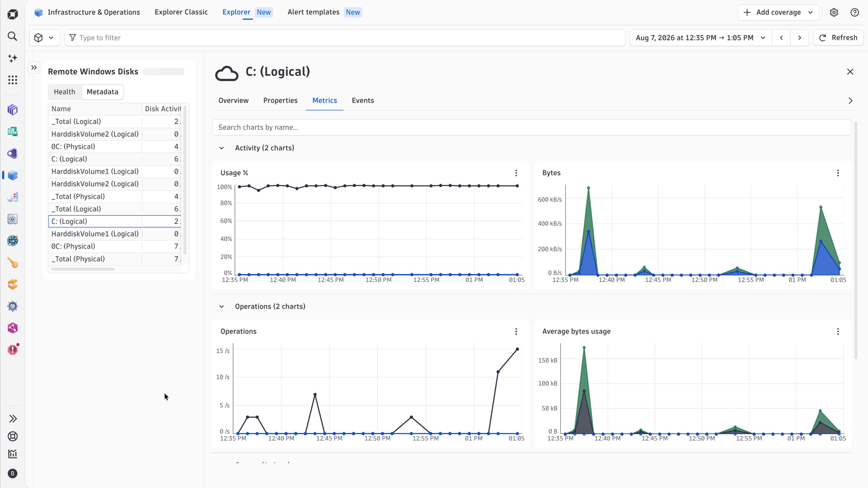Open the entity type cube dropdown
Screen dimensions: 868x488
[x=45, y=37]
